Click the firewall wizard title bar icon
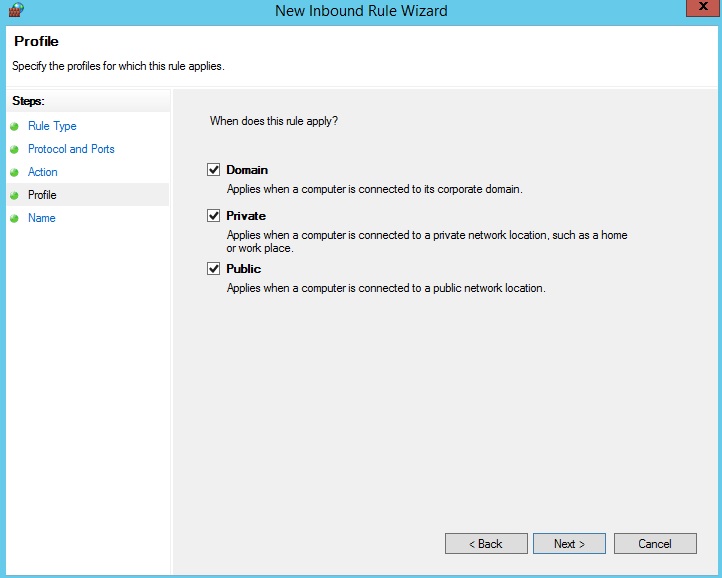 tap(16, 10)
